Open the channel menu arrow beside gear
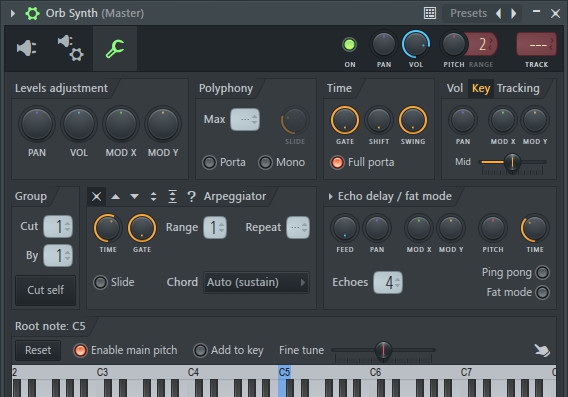 pyautogui.click(x=13, y=13)
